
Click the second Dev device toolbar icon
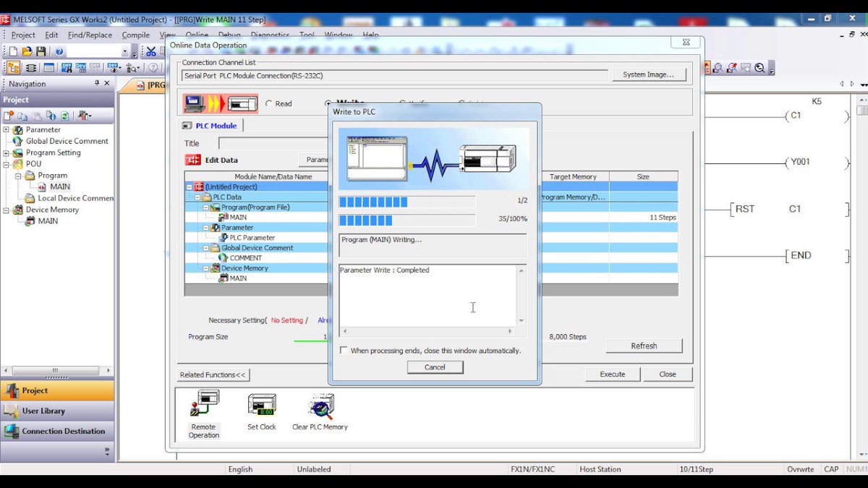[80, 68]
